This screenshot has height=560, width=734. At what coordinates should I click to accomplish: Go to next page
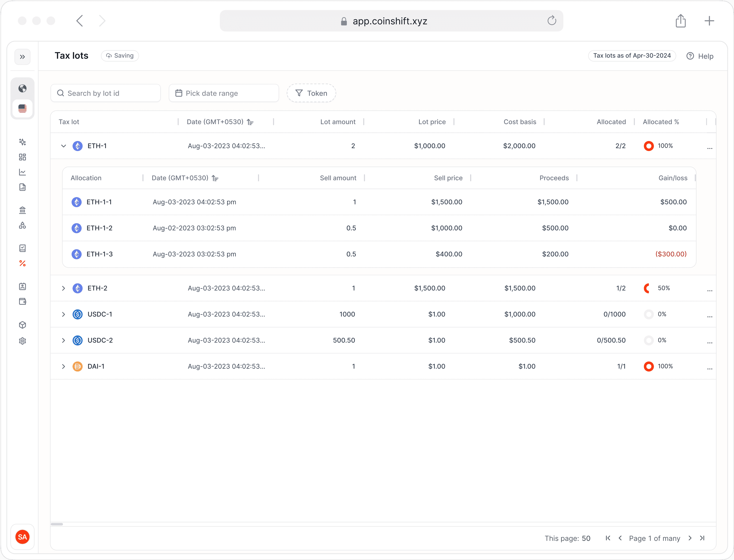690,538
